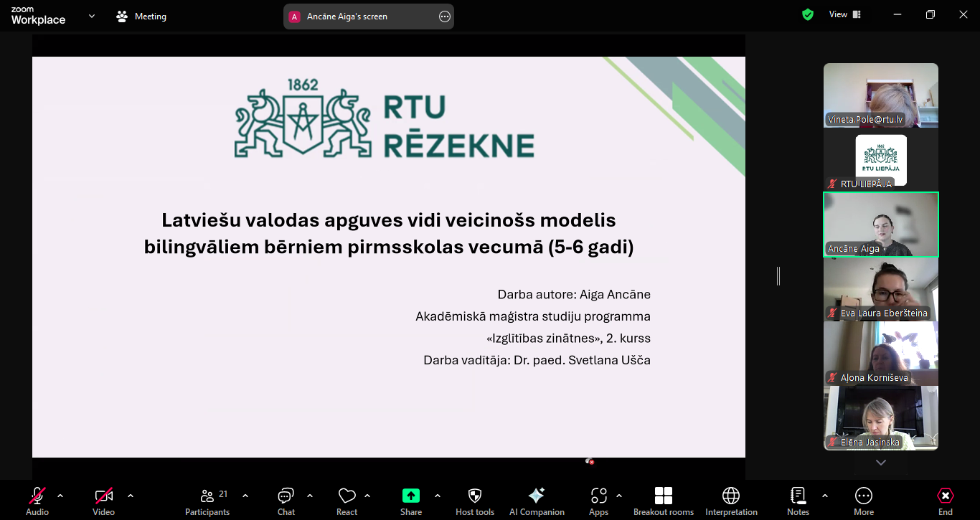980x520 pixels.
Task: Select Ancāne Aiga video thumbnail
Action: pos(881,224)
